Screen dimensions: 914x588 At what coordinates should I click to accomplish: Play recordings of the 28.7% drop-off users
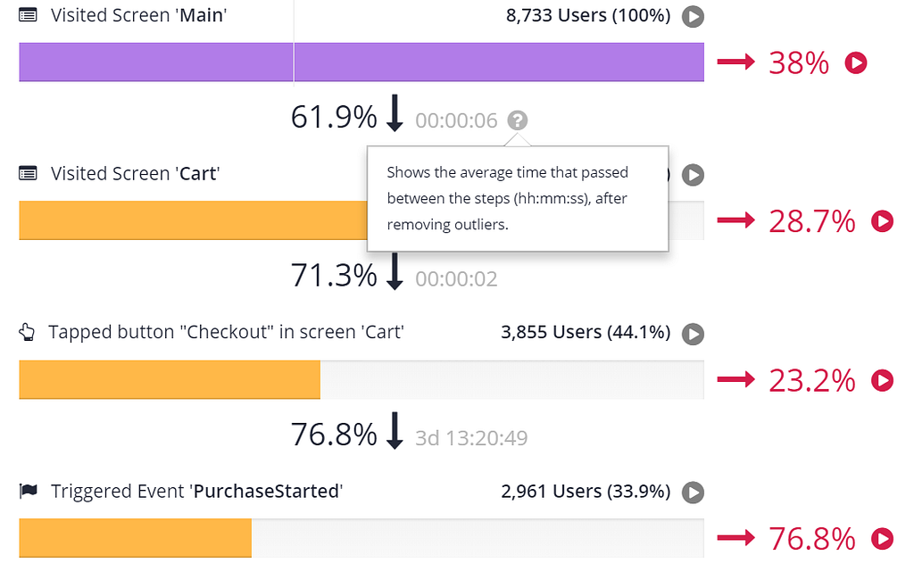click(x=882, y=221)
